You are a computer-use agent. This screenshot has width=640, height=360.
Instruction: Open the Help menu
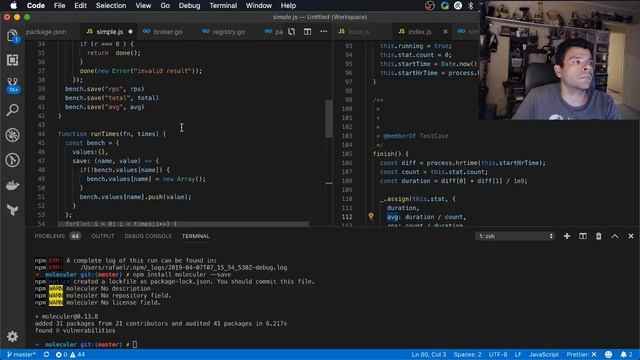coord(288,6)
